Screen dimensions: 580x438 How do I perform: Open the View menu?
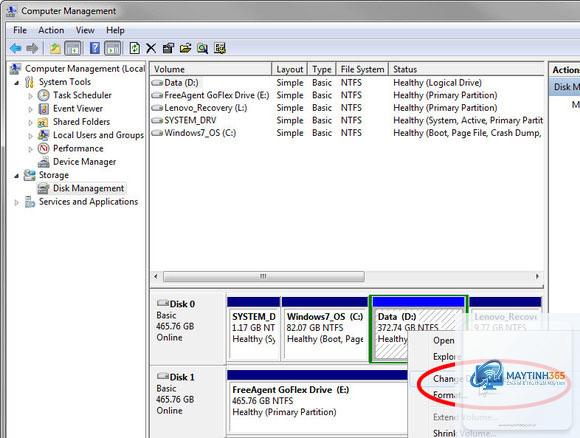click(85, 30)
